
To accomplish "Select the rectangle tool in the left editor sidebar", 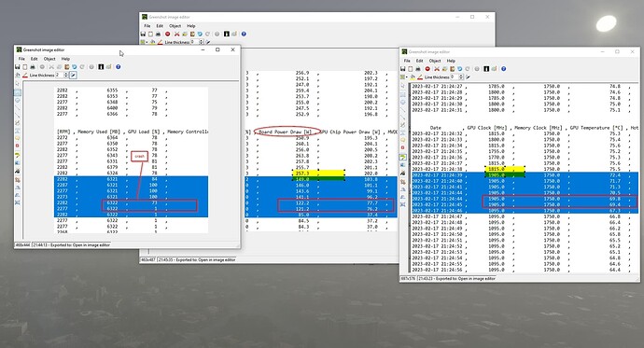I will point(18,92).
